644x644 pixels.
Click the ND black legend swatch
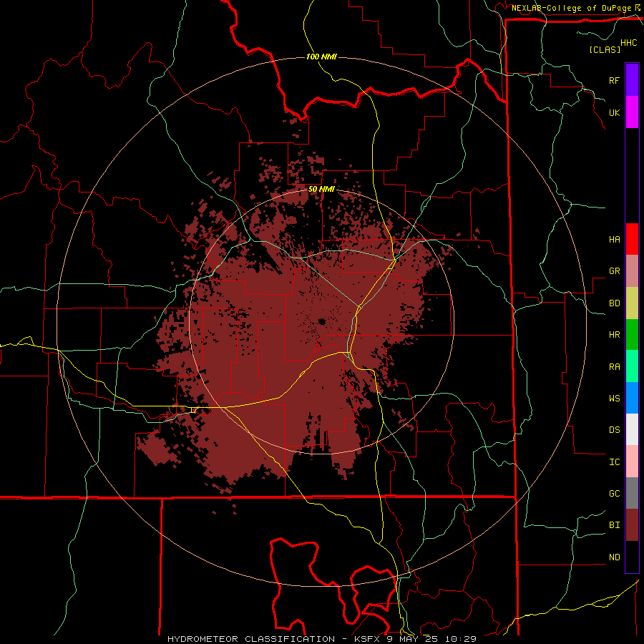632,557
